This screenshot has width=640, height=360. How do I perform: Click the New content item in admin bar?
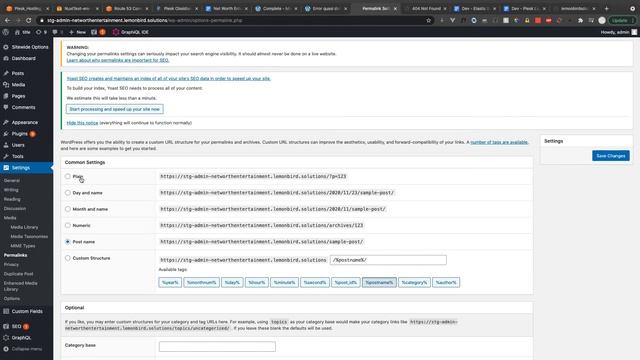click(x=78, y=32)
